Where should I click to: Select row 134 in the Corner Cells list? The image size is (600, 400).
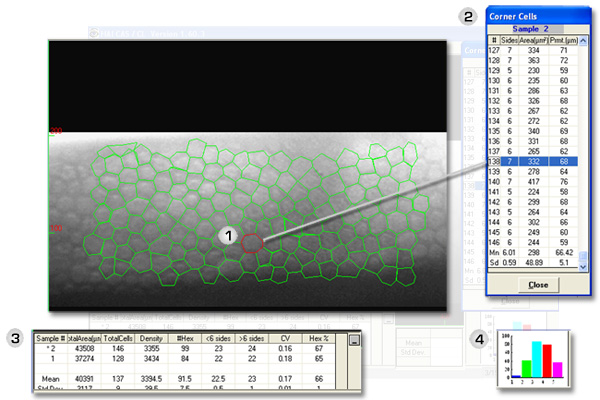(533, 121)
